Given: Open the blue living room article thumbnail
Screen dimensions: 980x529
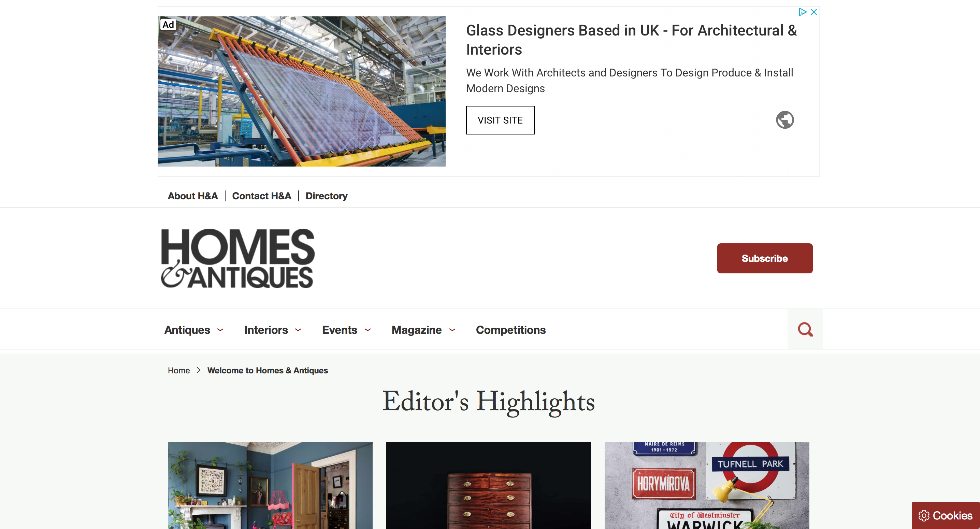Looking at the screenshot, I should pyautogui.click(x=270, y=486).
